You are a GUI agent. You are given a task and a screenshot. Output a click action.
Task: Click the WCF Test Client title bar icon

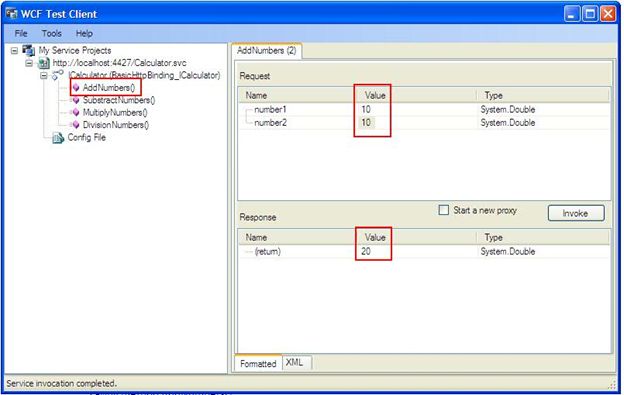[12, 14]
